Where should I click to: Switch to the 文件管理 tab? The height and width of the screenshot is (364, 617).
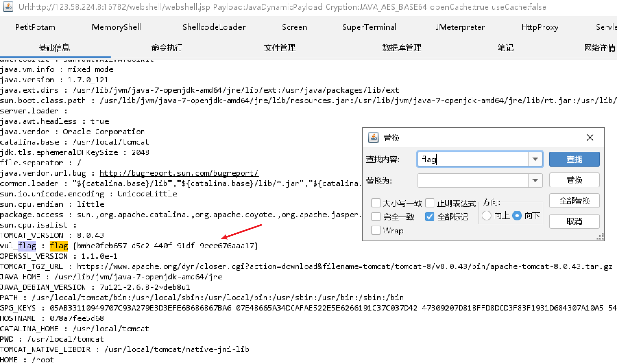[x=280, y=48]
